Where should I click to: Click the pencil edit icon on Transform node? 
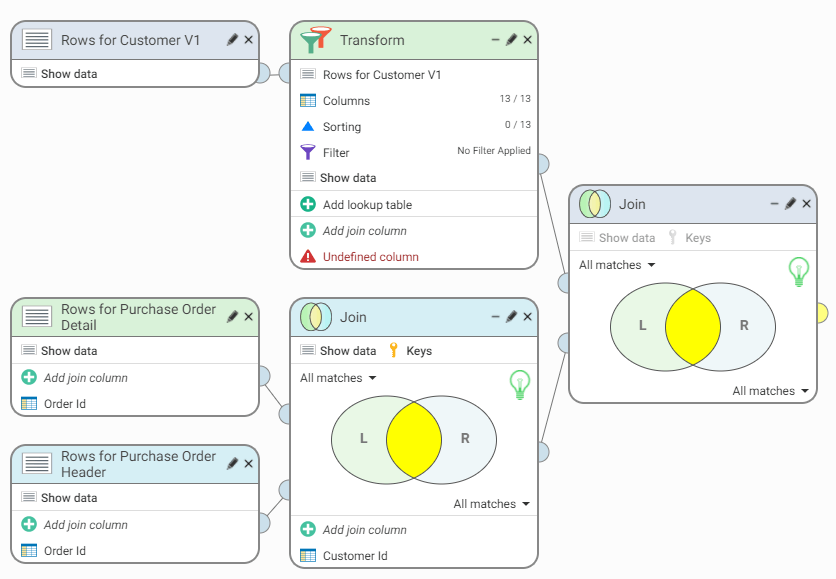511,40
